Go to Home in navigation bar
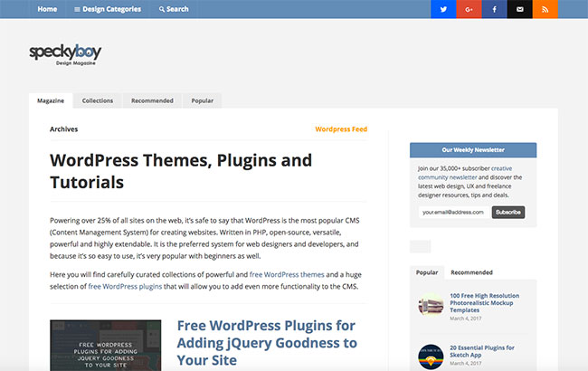The image size is (588, 371). point(47,9)
